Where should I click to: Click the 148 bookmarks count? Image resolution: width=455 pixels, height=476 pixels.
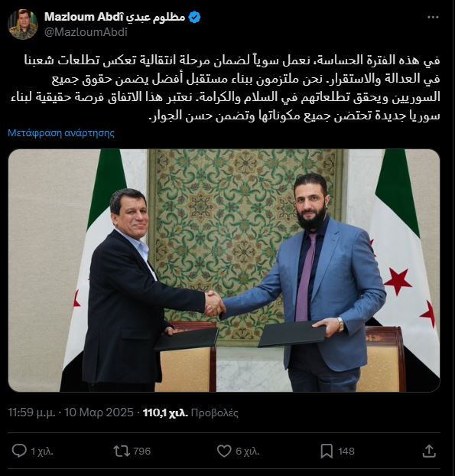point(346,451)
